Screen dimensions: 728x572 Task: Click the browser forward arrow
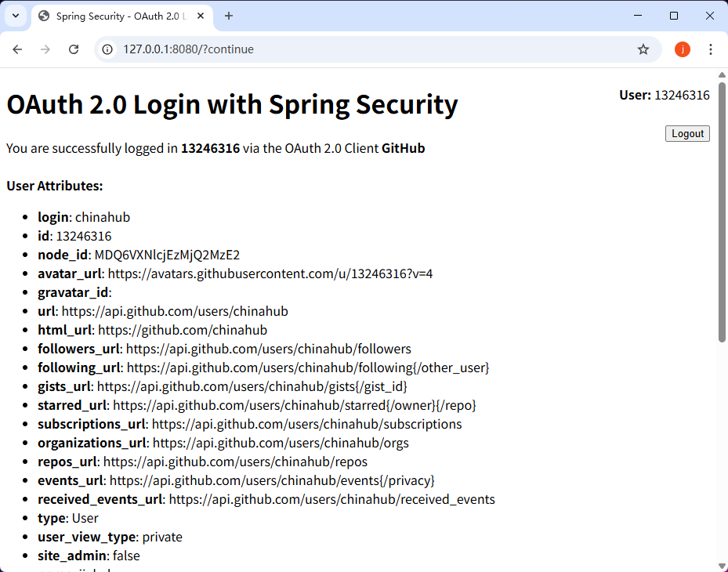tap(45, 49)
